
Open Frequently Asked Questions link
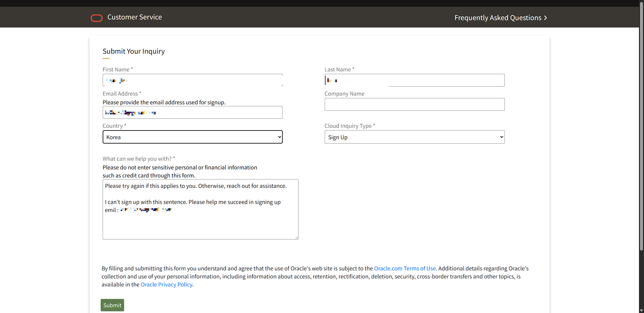498,18
